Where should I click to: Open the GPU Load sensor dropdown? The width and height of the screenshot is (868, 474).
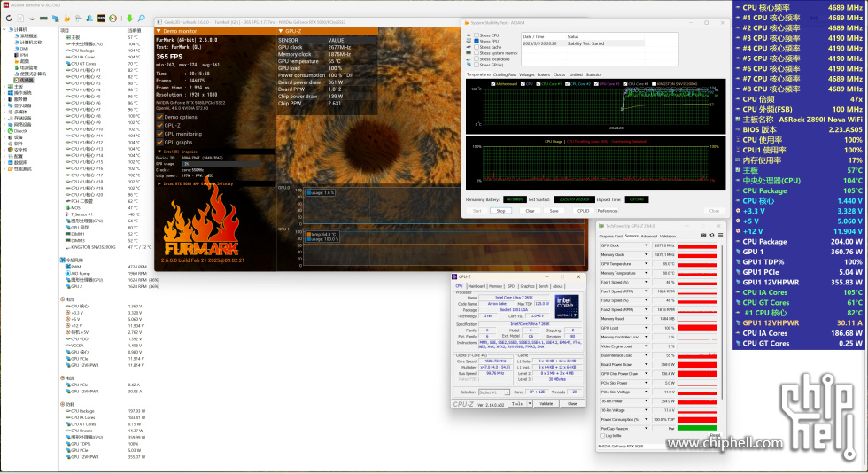pos(646,328)
